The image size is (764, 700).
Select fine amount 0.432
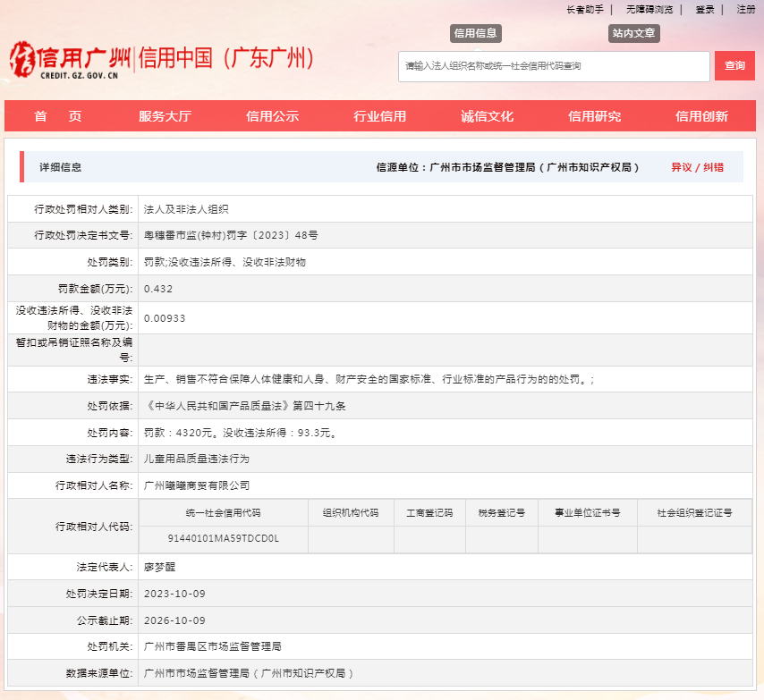click(158, 289)
